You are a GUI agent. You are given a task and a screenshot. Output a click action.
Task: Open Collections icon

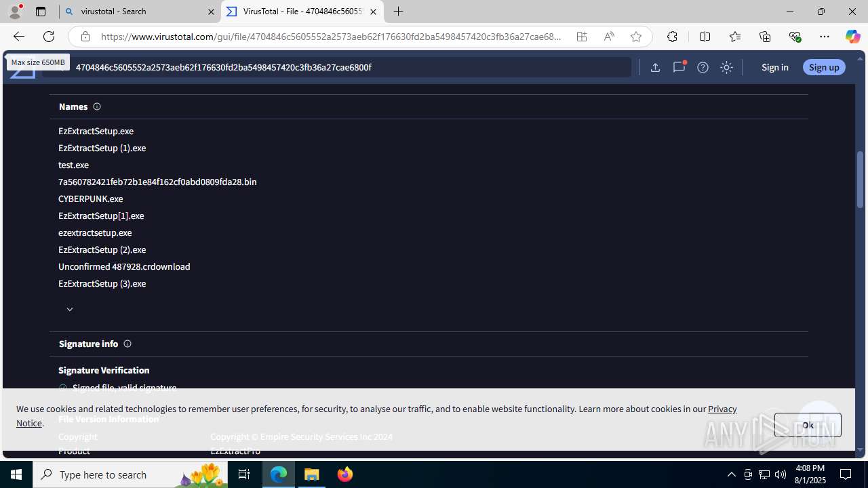coord(765,37)
